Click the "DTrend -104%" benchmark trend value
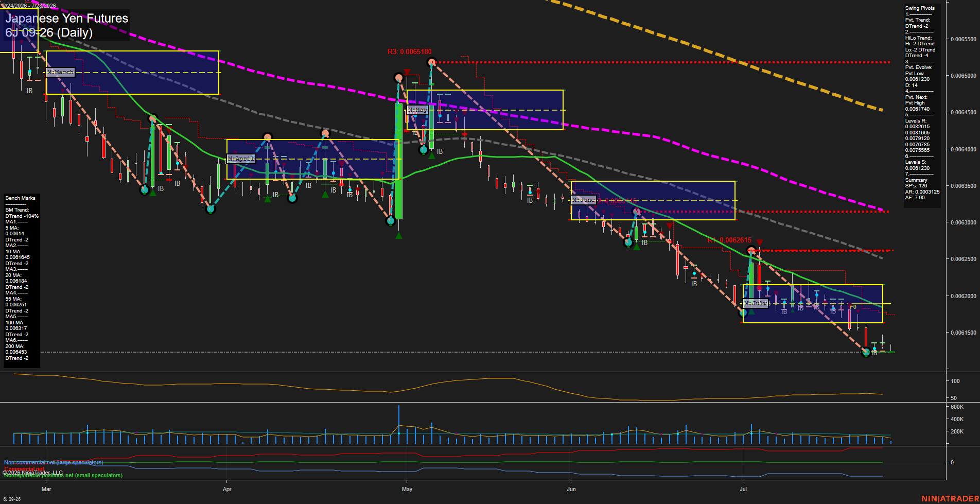 22,216
